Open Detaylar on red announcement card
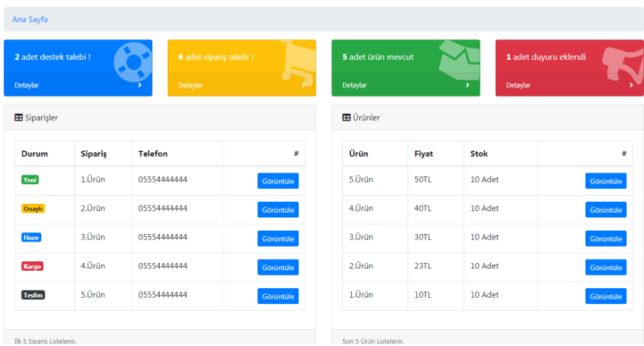 pyautogui.click(x=518, y=85)
